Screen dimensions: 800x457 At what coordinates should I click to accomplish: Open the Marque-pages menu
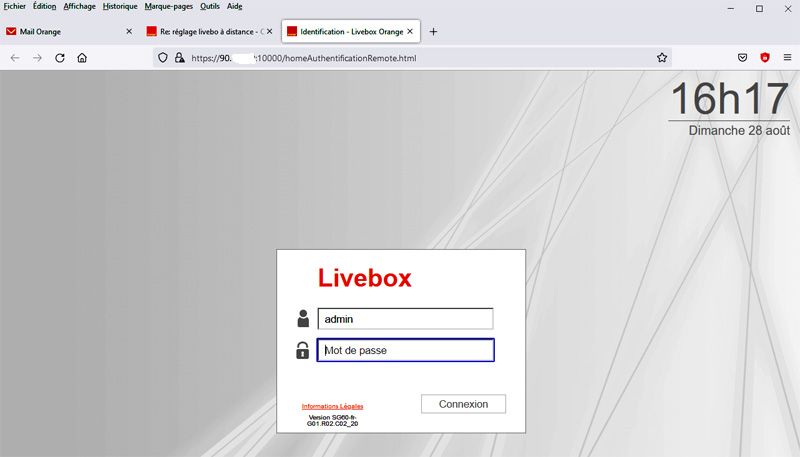coord(168,6)
